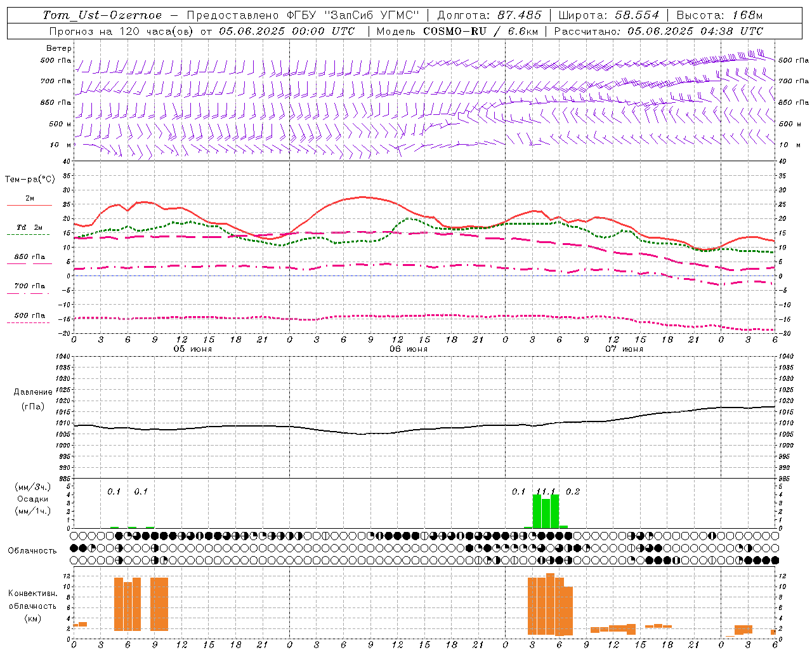Click the solid red line sample under 2м
Image resolution: width=812 pixels, height=650 pixels.
pyautogui.click(x=29, y=205)
